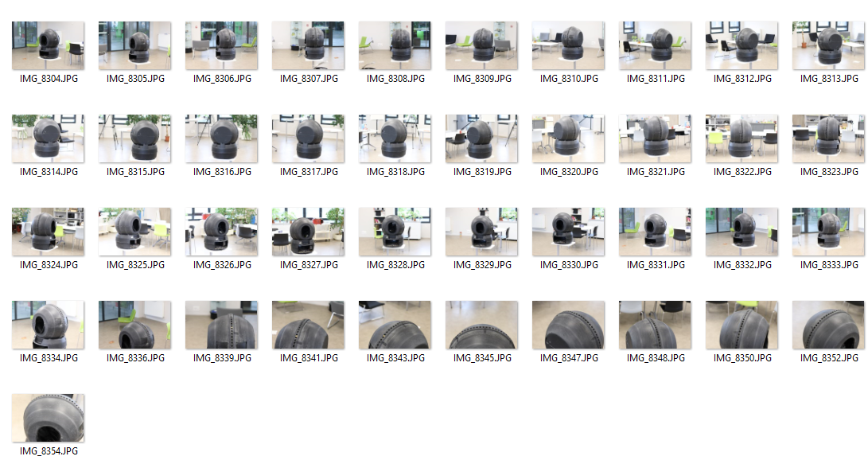Click the IMG_8314.JPG file name text
This screenshot has width=868, height=464.
click(49, 172)
